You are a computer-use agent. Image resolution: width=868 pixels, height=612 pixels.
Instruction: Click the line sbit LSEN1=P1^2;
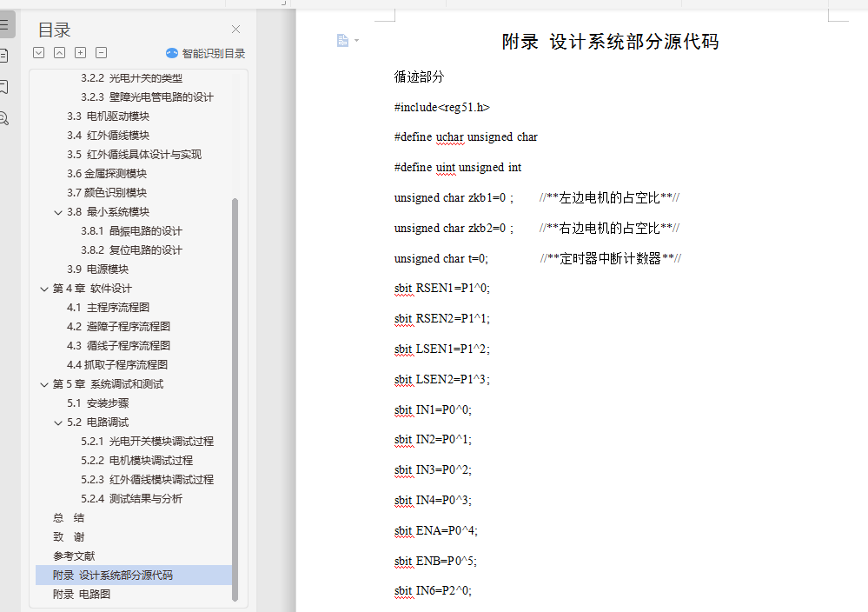coord(441,349)
